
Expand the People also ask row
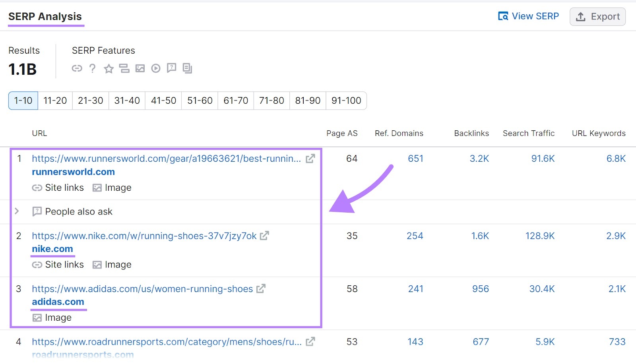17,211
